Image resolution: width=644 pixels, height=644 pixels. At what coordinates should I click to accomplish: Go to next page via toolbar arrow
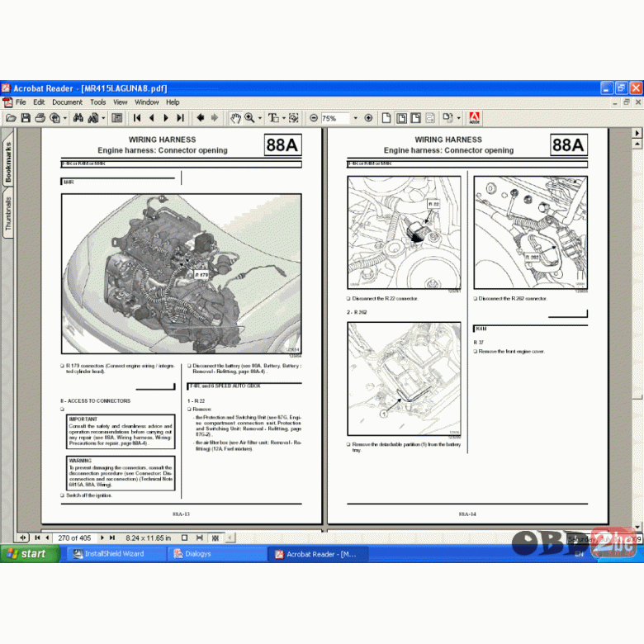point(166,118)
